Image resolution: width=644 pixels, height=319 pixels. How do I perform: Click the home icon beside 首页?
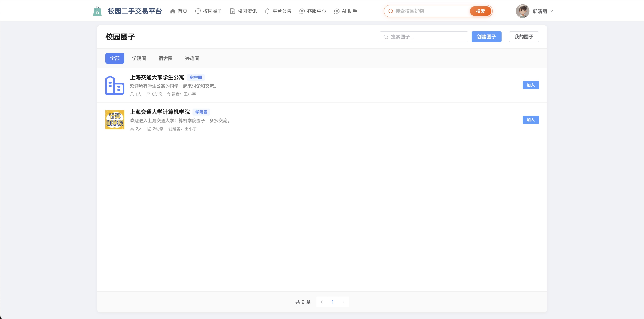coord(173,11)
